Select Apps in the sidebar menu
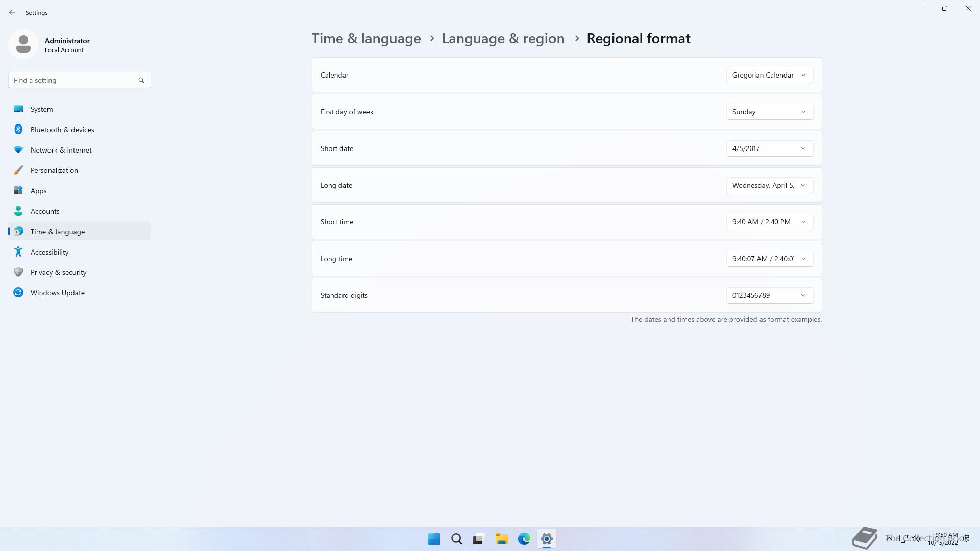 tap(38, 191)
